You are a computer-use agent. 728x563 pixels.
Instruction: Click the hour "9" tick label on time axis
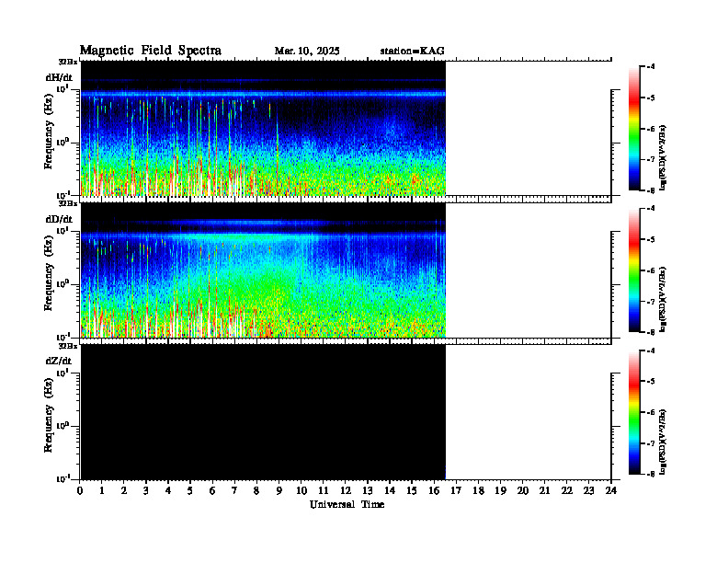click(x=279, y=491)
